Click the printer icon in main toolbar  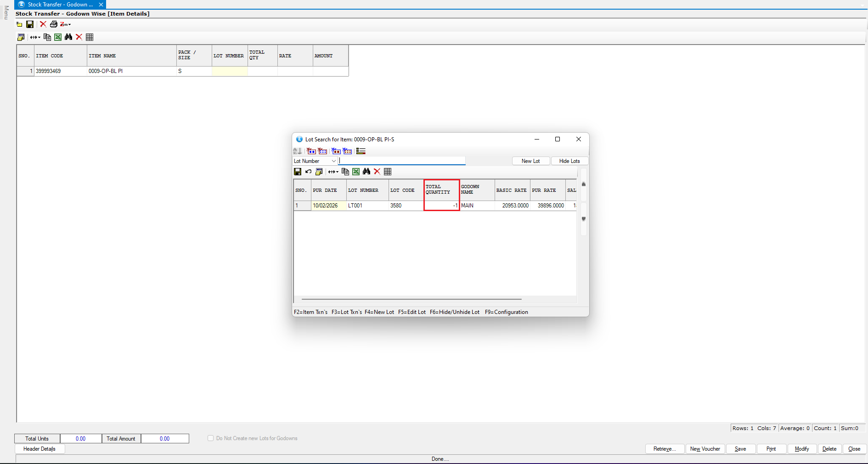[54, 24]
